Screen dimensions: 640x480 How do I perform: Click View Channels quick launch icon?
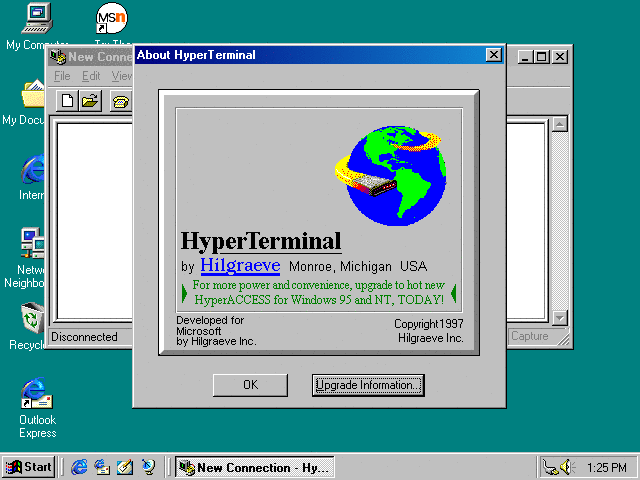point(148,467)
